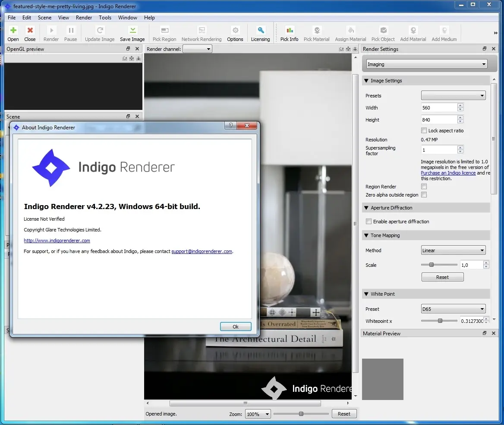This screenshot has width=504, height=425.
Task: Close the Scene panel
Action: point(137,116)
